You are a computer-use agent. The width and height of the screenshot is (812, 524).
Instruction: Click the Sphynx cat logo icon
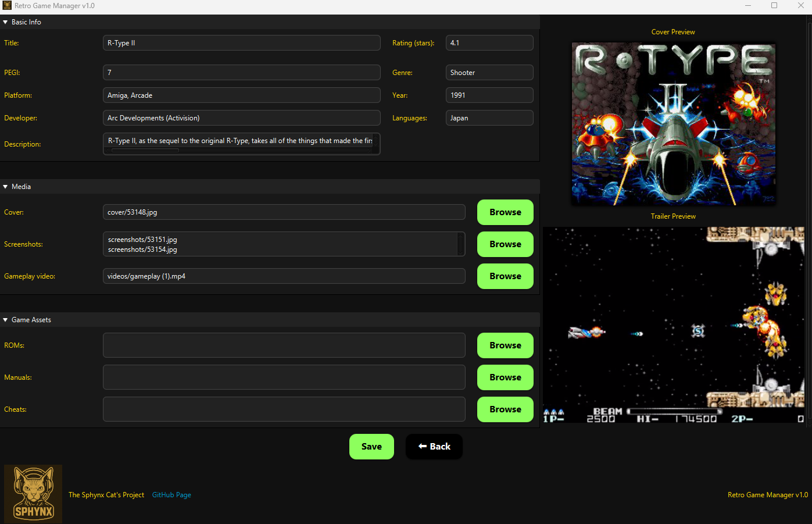(33, 494)
